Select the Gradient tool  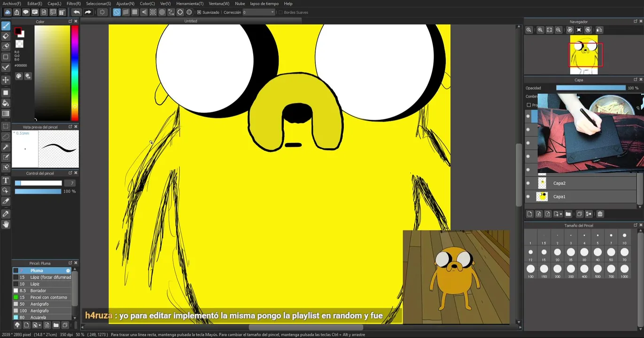click(6, 114)
